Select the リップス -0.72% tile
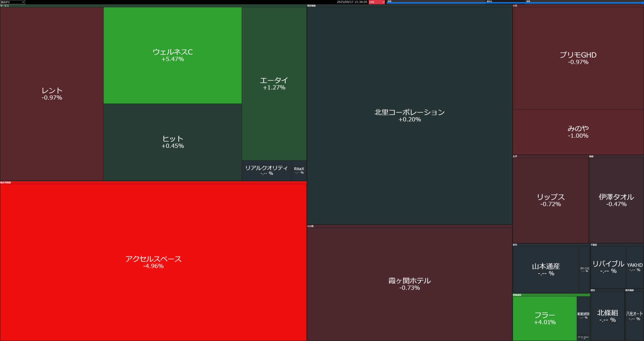 pyautogui.click(x=550, y=200)
